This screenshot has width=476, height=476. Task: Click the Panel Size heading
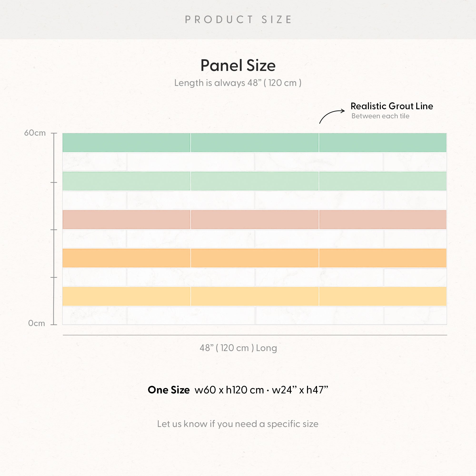[x=238, y=65]
